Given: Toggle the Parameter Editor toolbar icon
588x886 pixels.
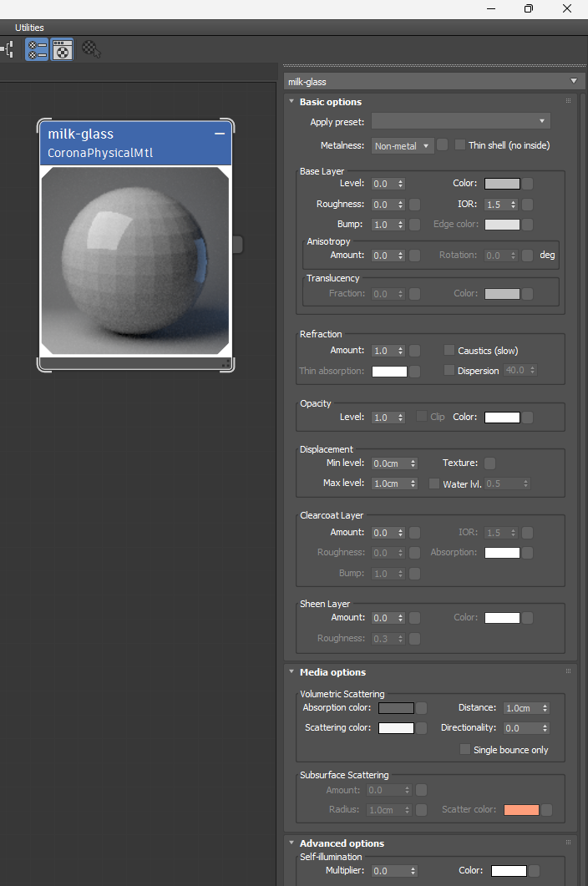Looking at the screenshot, I should click(62, 50).
